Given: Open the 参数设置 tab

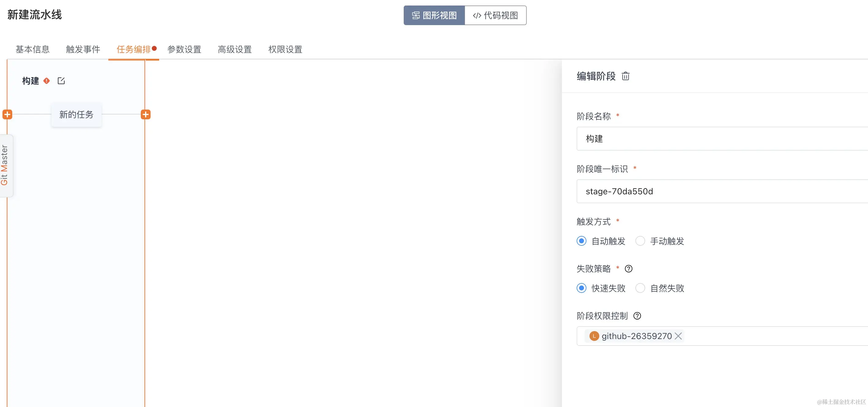Looking at the screenshot, I should [184, 50].
